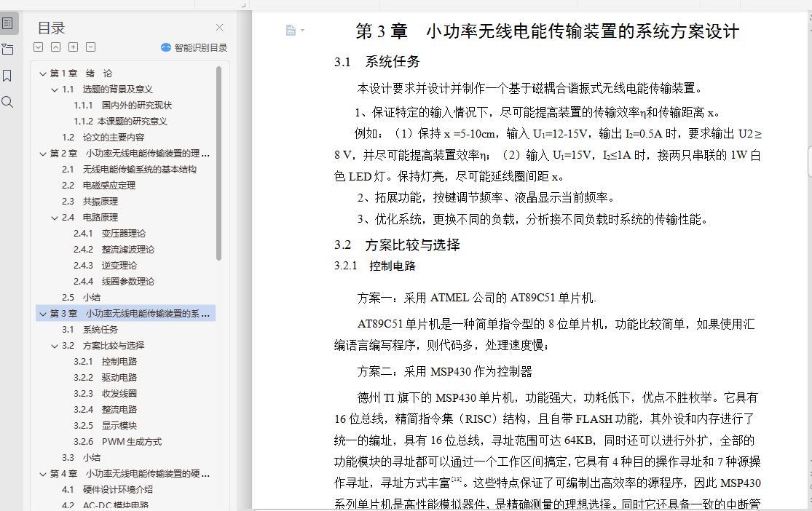Go to 4.1 硬件设计环境介绍

click(x=107, y=490)
